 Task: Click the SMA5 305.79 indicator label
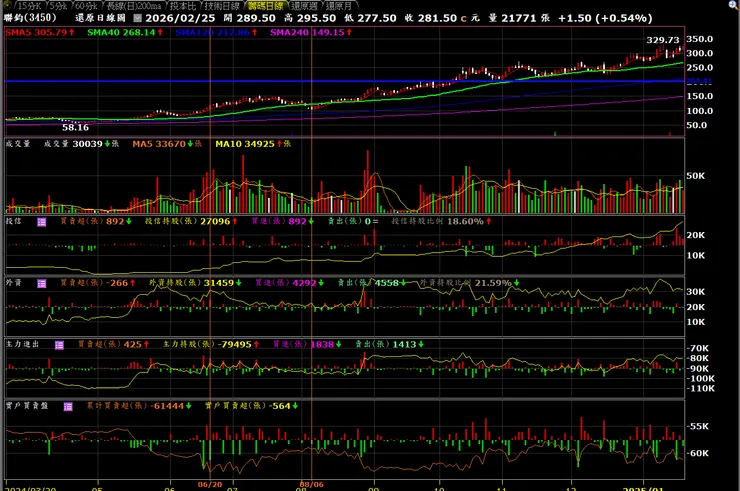[x=40, y=33]
